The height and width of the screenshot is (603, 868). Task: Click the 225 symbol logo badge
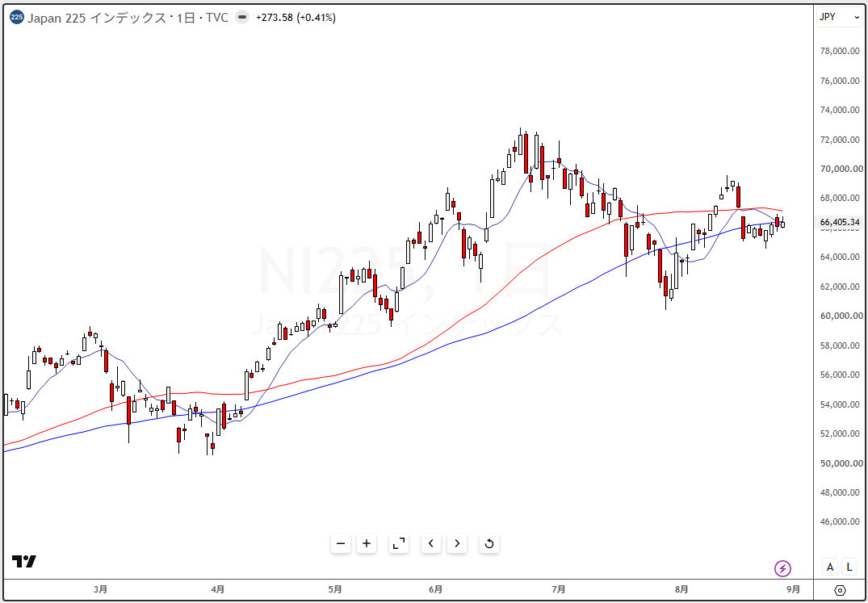pos(17,18)
